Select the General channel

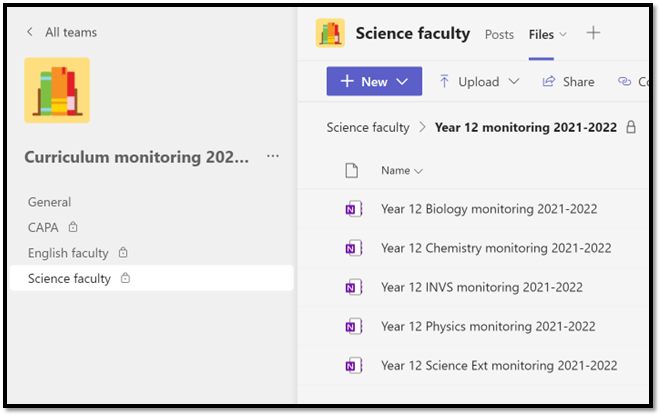click(x=49, y=202)
